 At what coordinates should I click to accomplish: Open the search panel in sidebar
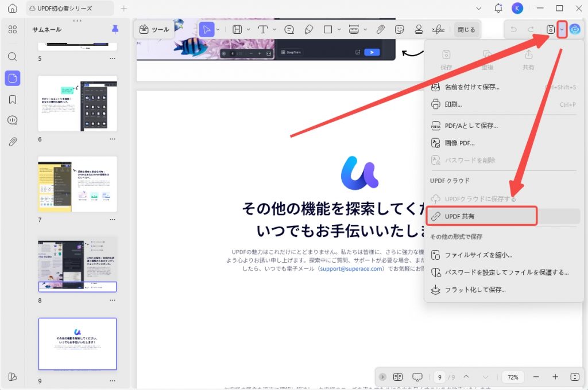click(x=13, y=57)
